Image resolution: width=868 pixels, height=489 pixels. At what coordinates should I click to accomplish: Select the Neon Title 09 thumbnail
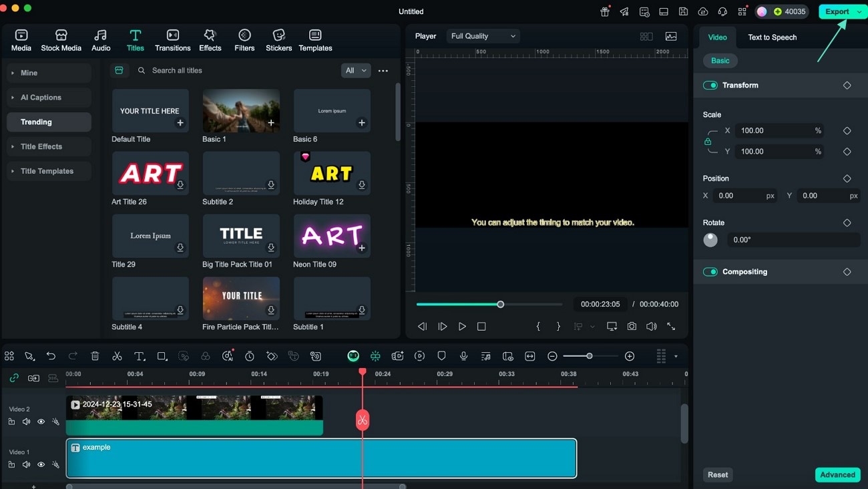332,236
